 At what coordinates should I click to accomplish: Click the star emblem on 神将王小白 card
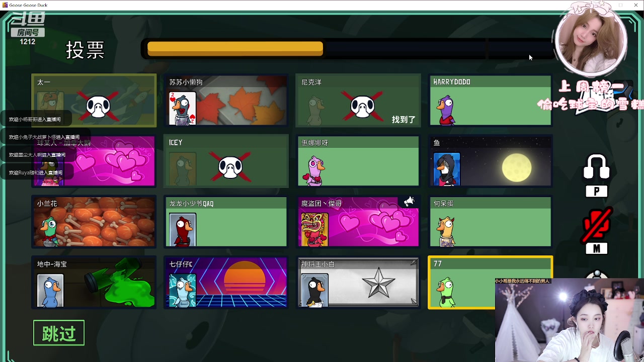378,283
